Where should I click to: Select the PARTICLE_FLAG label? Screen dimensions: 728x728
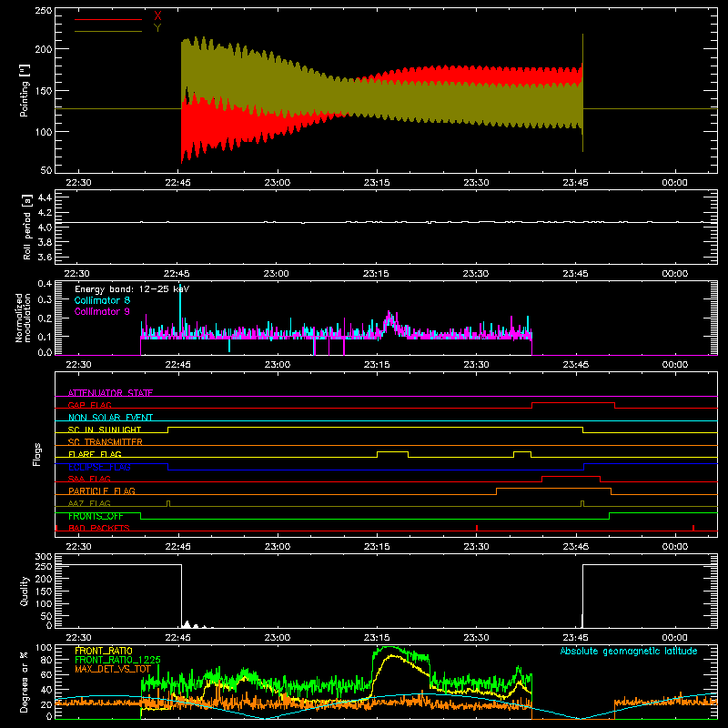(x=102, y=490)
